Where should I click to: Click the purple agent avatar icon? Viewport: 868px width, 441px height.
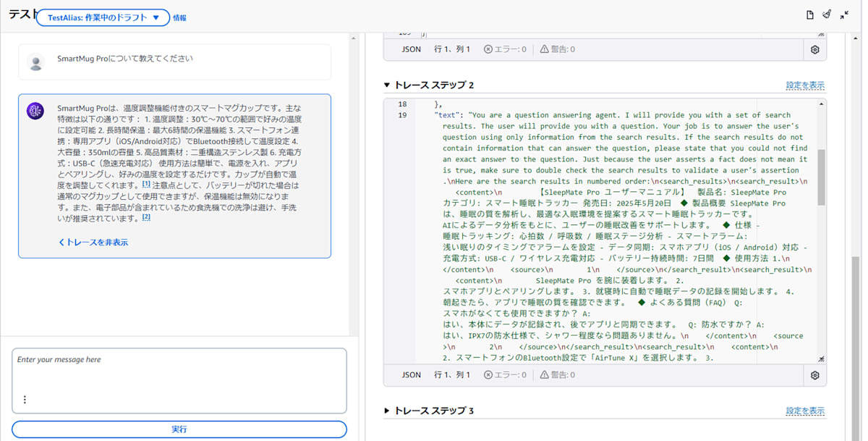click(35, 111)
